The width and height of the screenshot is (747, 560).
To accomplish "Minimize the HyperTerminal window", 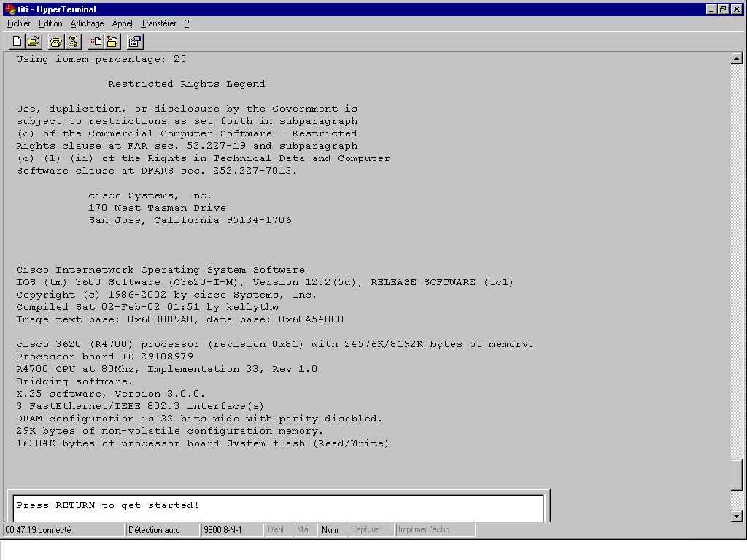I will tap(711, 9).
